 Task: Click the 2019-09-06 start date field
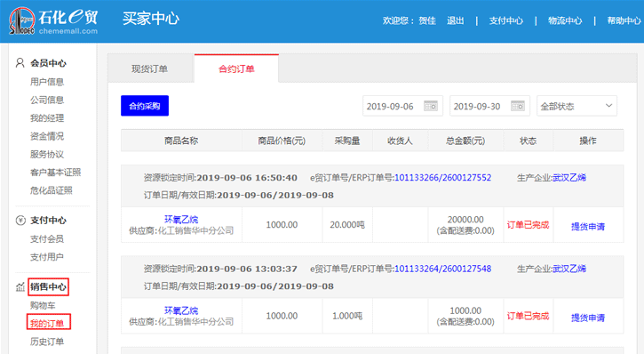click(x=402, y=106)
